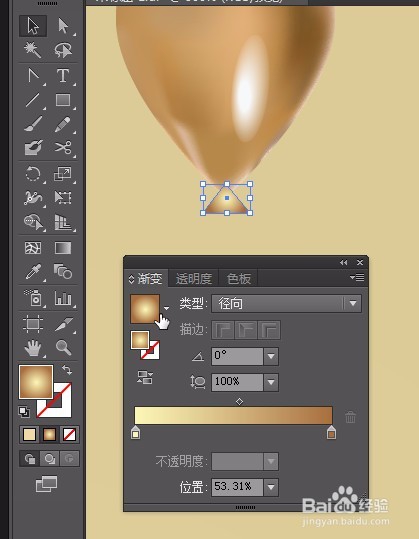
Task: Select the gradient panel Fill box
Action: pyautogui.click(x=140, y=340)
